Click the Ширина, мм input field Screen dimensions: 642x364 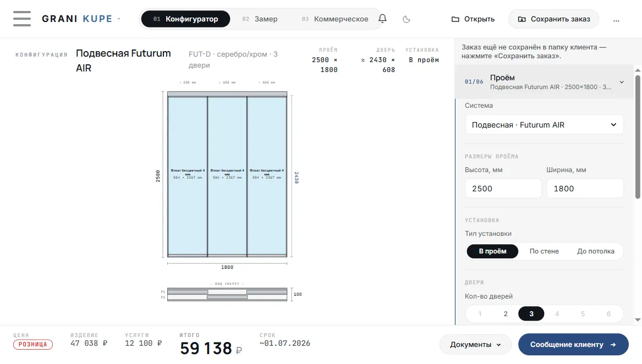585,189
